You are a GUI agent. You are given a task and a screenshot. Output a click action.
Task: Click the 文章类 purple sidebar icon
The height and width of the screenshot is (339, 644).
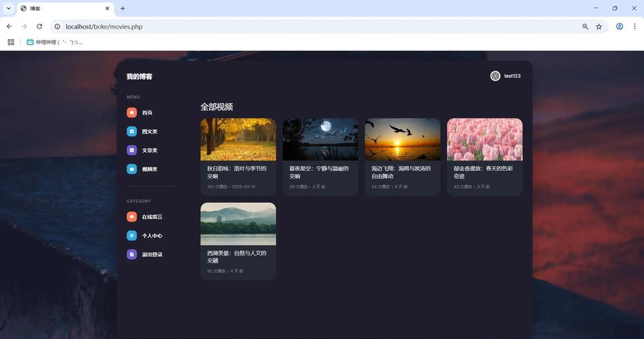(x=131, y=150)
